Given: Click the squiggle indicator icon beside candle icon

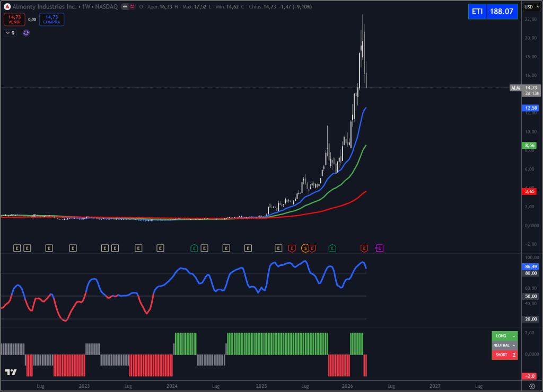Looking at the screenshot, I should pos(132,7).
